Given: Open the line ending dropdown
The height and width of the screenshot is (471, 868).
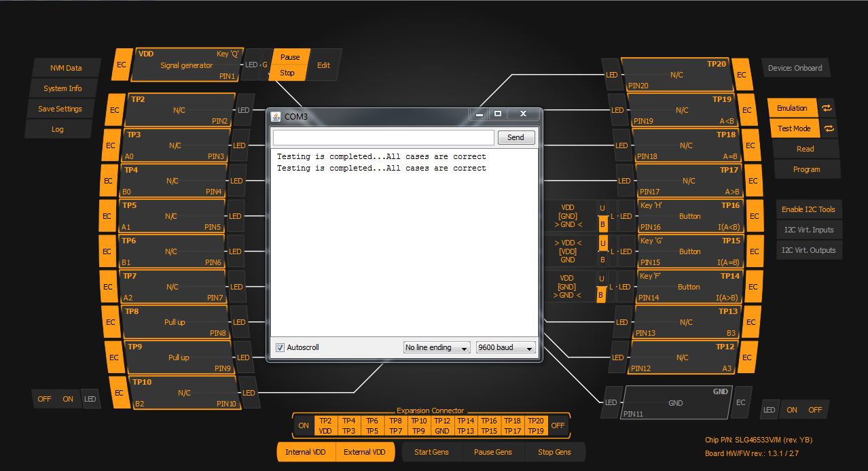Looking at the screenshot, I should pos(437,347).
